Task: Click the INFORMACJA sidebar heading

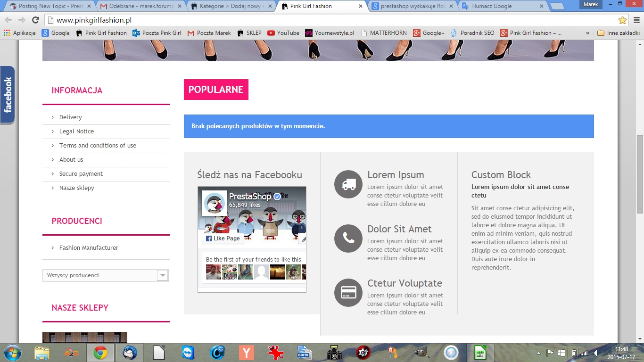Action: pos(77,90)
